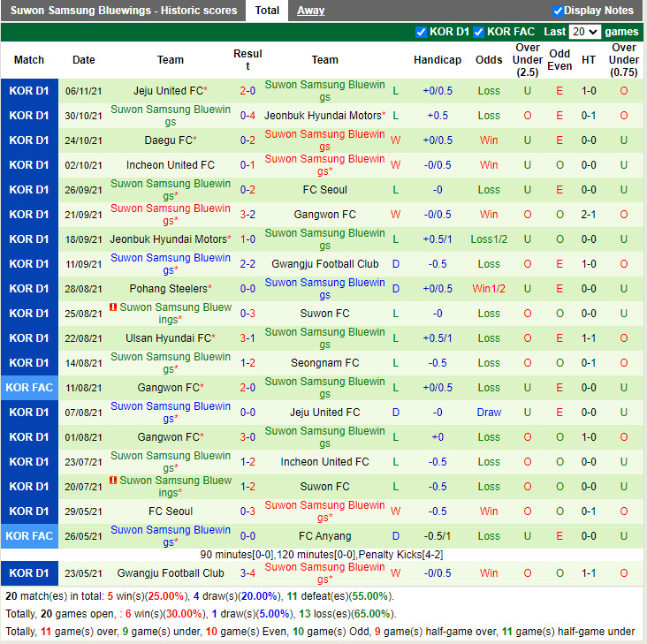
Task: Click the 3-4 result in the 23/05/21 row
Action: (247, 573)
